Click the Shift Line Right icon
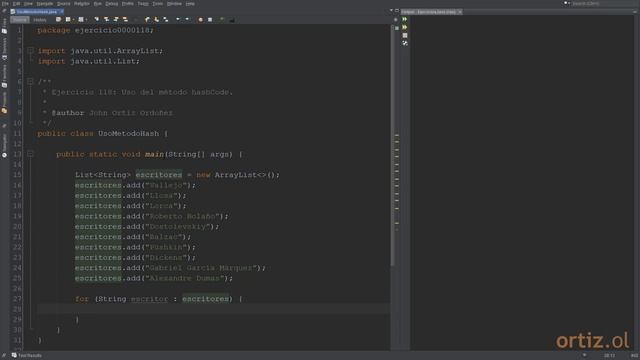 (x=187, y=20)
